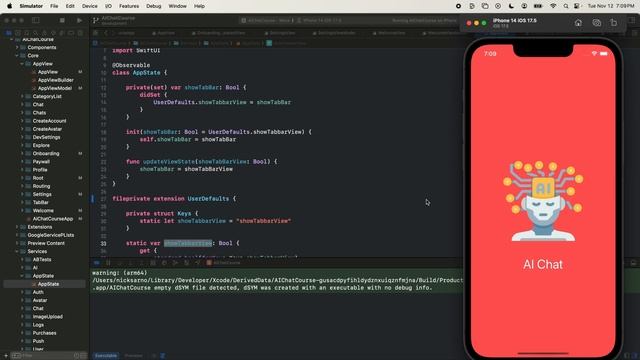
Task: Expand the Purchases folder
Action: tap(22, 333)
